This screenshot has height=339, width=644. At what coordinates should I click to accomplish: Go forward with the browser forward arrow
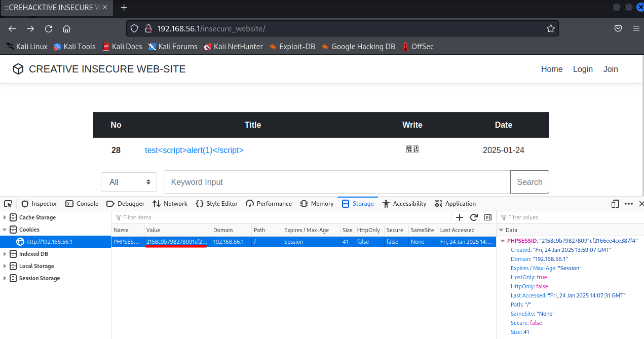(x=30, y=29)
